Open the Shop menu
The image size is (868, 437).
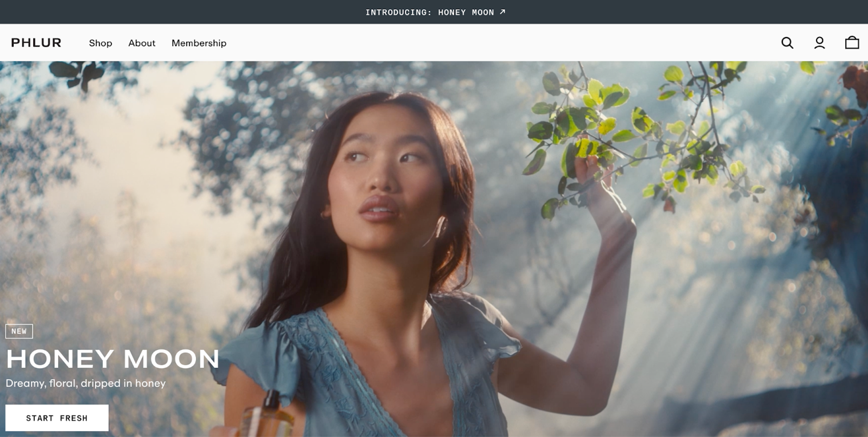pyautogui.click(x=100, y=43)
